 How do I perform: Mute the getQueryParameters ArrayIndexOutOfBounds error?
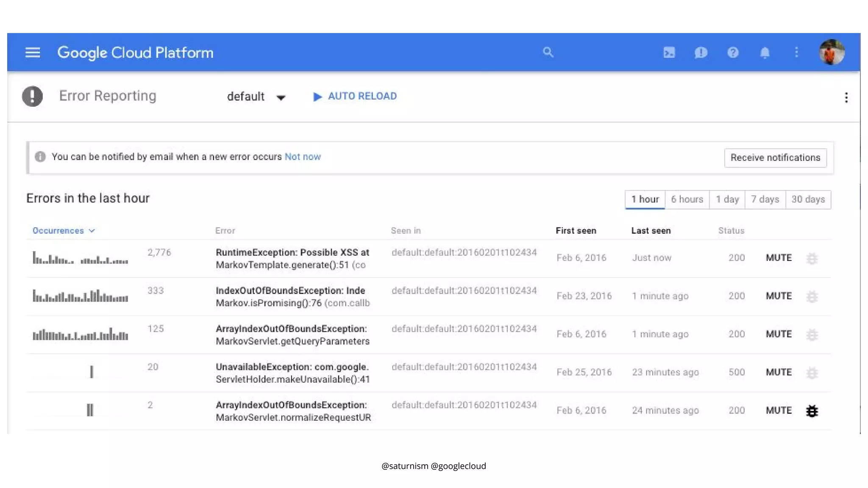[x=779, y=334]
